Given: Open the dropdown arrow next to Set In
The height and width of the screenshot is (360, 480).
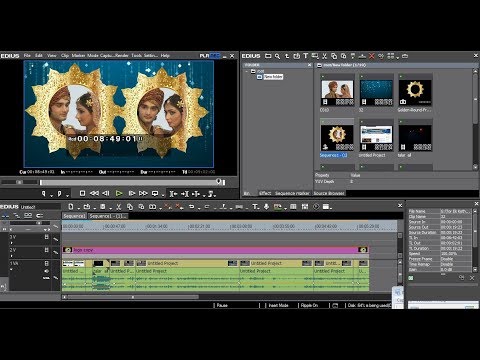Looking at the screenshot, I should 51,195.
